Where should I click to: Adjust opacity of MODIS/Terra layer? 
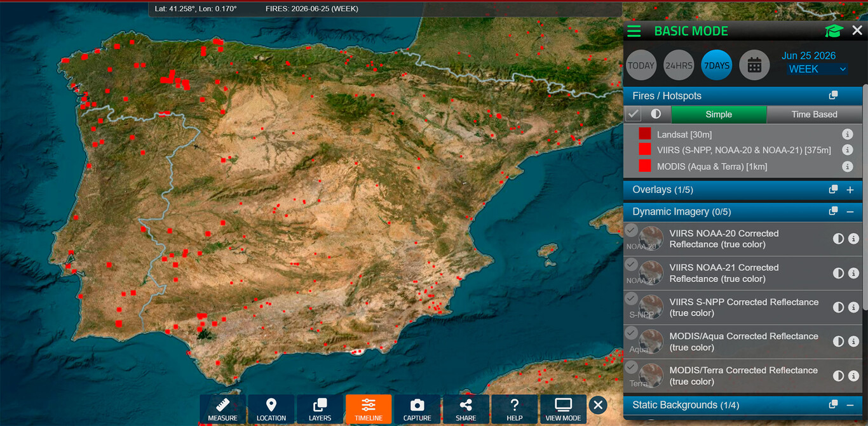[838, 376]
